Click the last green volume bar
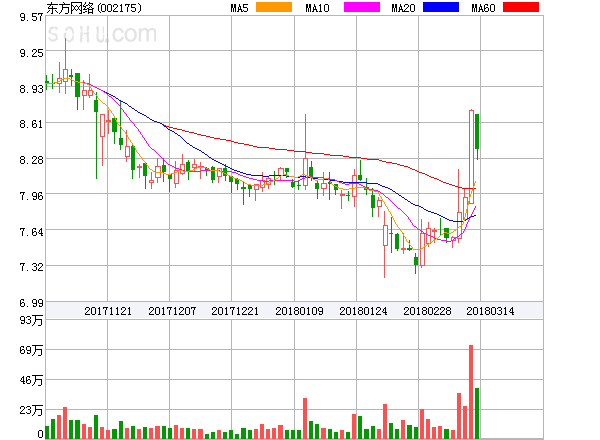The width and height of the screenshot is (600, 440). tap(477, 413)
